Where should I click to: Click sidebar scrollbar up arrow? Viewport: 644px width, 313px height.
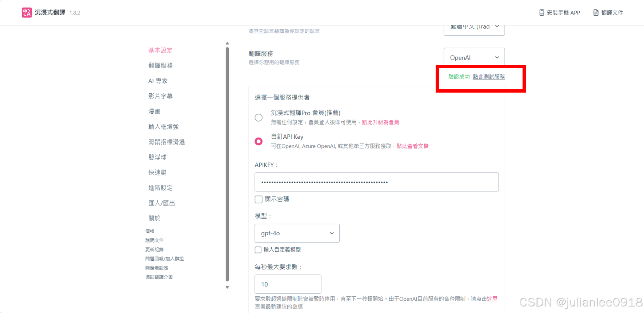click(227, 43)
